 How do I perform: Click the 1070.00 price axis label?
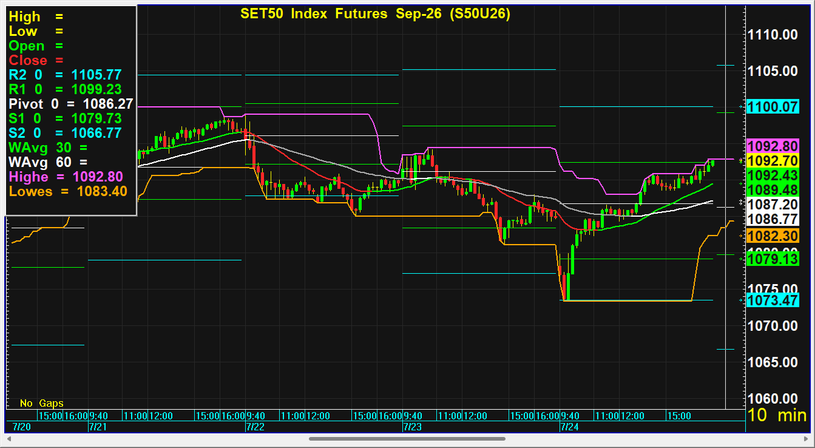(x=772, y=326)
